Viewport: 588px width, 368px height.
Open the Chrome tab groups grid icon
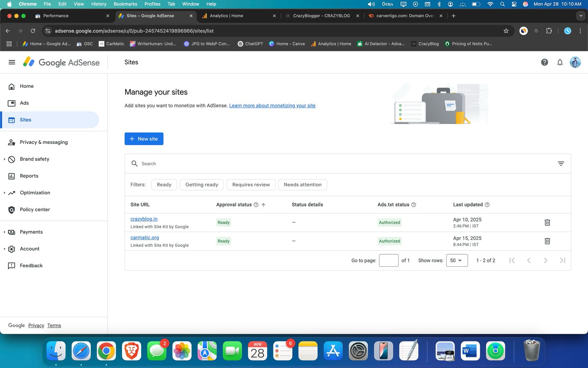[x=9, y=44]
